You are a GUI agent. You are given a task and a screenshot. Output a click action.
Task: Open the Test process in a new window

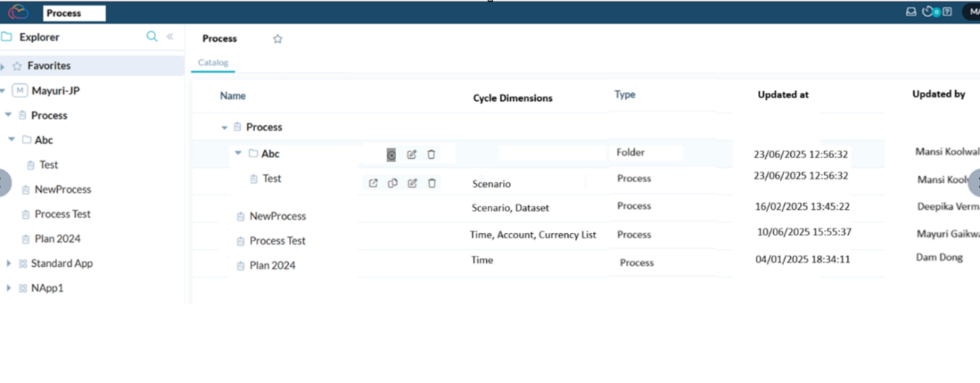coord(373,183)
